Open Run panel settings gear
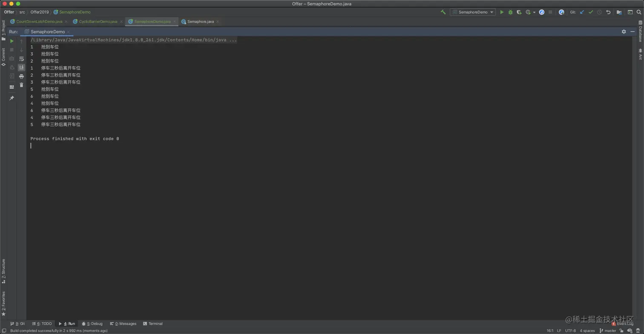This screenshot has height=334, width=644. coord(624,32)
